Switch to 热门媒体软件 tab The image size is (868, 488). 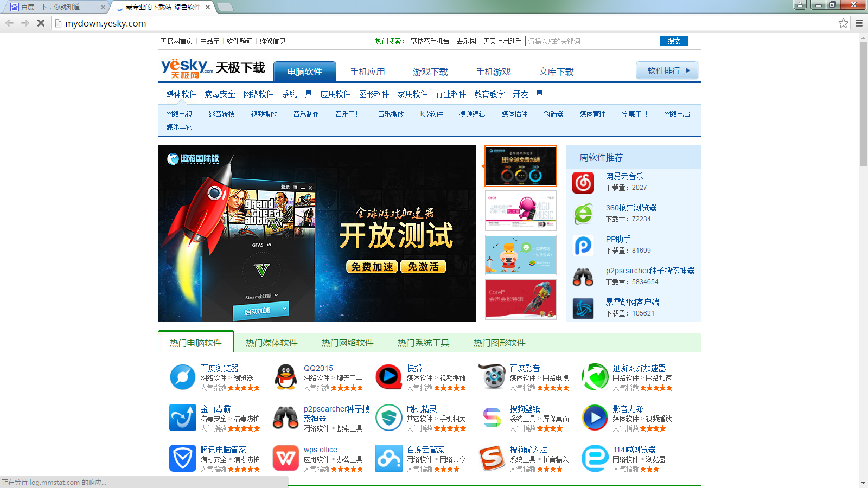(x=271, y=343)
